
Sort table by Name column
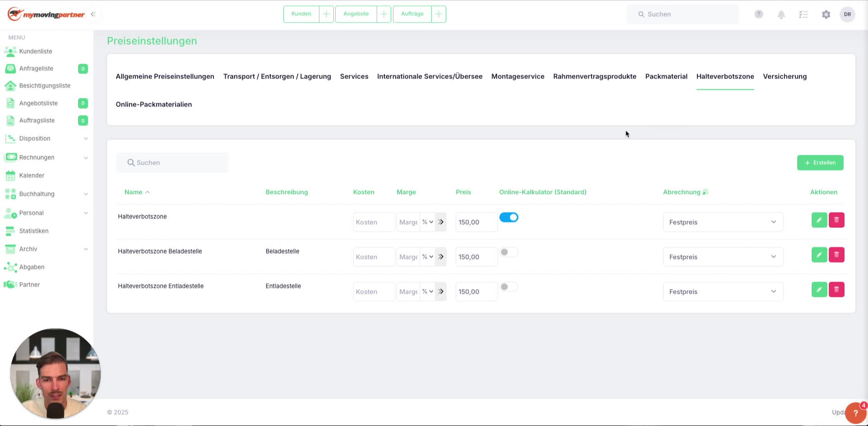click(137, 192)
